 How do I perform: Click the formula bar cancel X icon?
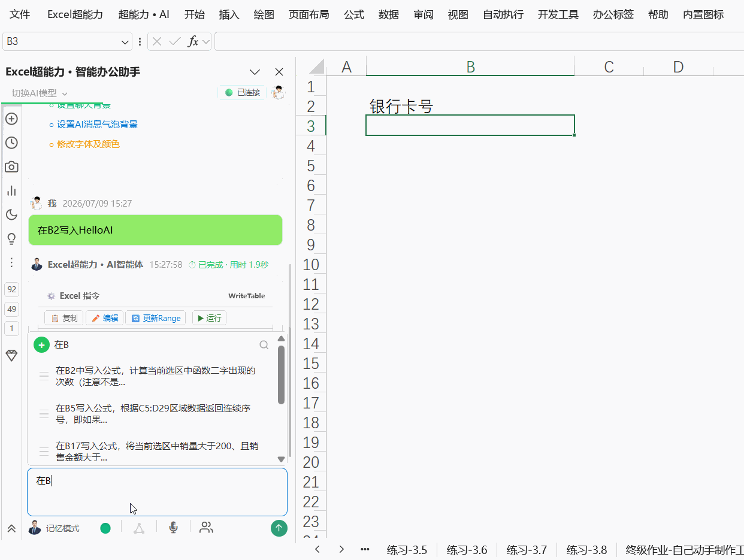click(x=157, y=41)
